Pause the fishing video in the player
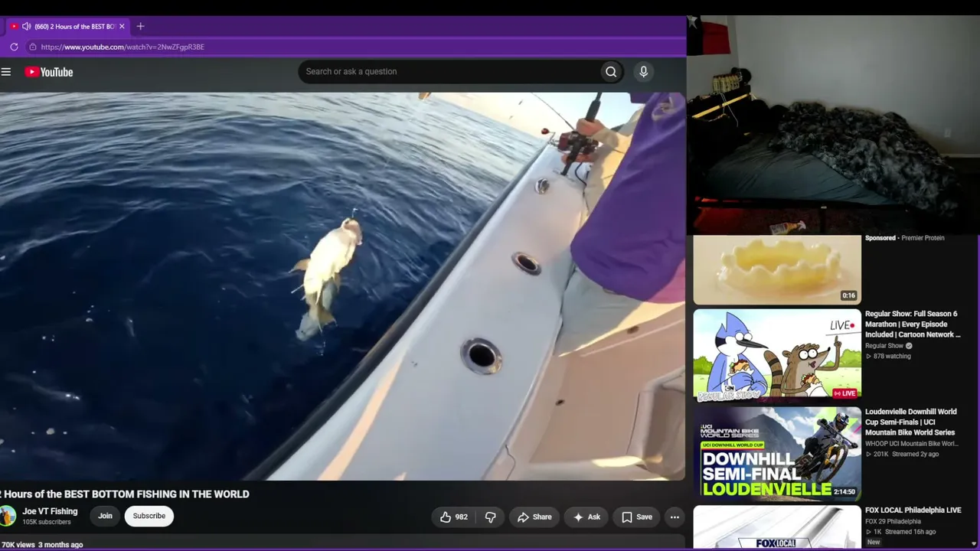Image resolution: width=980 pixels, height=551 pixels. [x=342, y=286]
